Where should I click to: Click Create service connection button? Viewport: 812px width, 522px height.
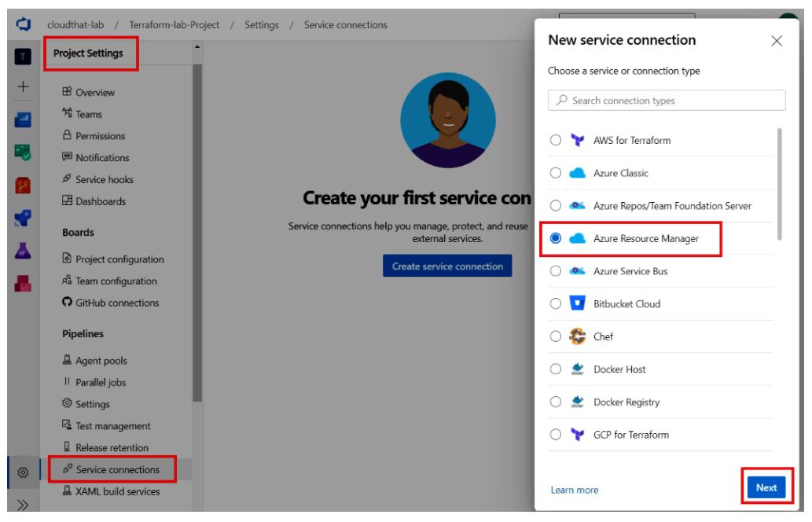coord(447,267)
